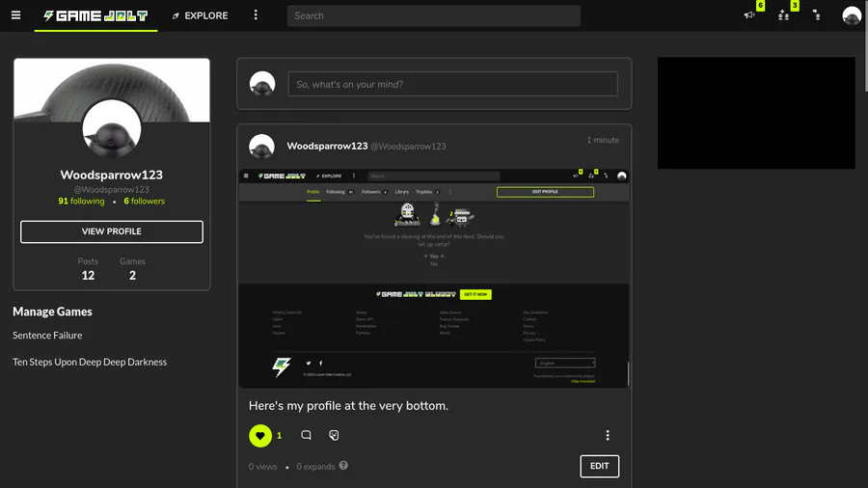Image resolution: width=868 pixels, height=488 pixels.
Task: Open the 6 followers list
Action: (144, 201)
